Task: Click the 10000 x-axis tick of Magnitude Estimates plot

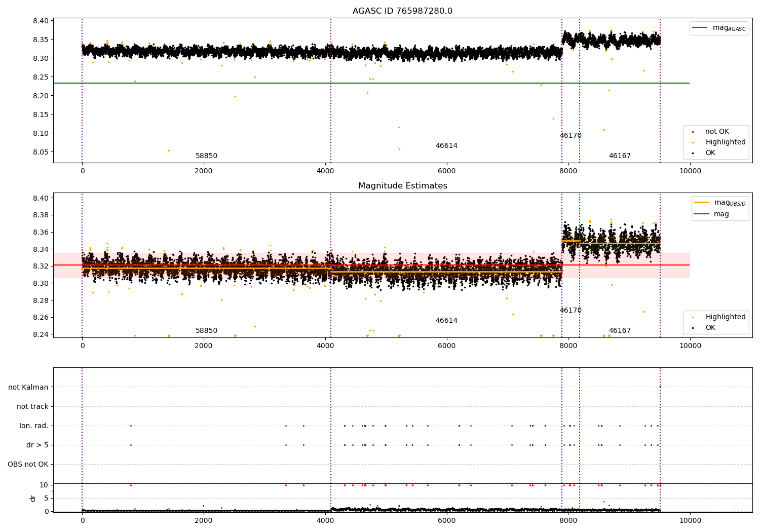Action: [x=690, y=346]
